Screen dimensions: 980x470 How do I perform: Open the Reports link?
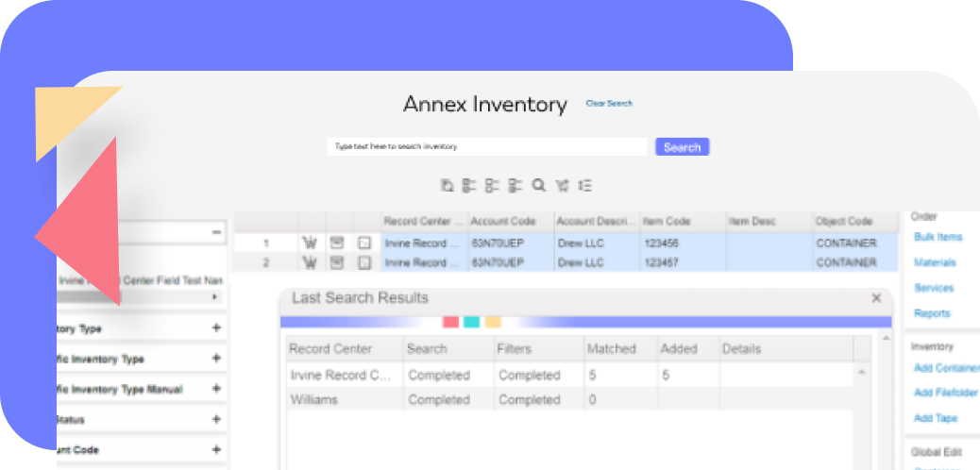[932, 313]
